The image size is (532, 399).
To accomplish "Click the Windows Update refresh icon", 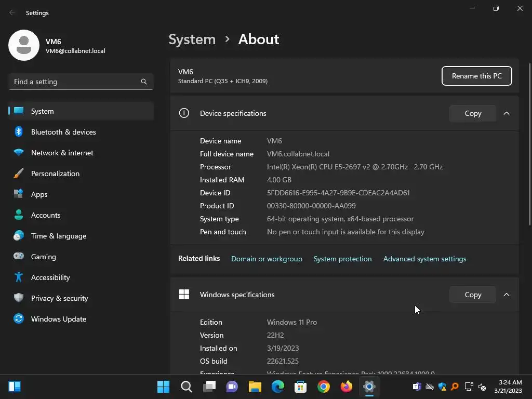I will pos(19,318).
